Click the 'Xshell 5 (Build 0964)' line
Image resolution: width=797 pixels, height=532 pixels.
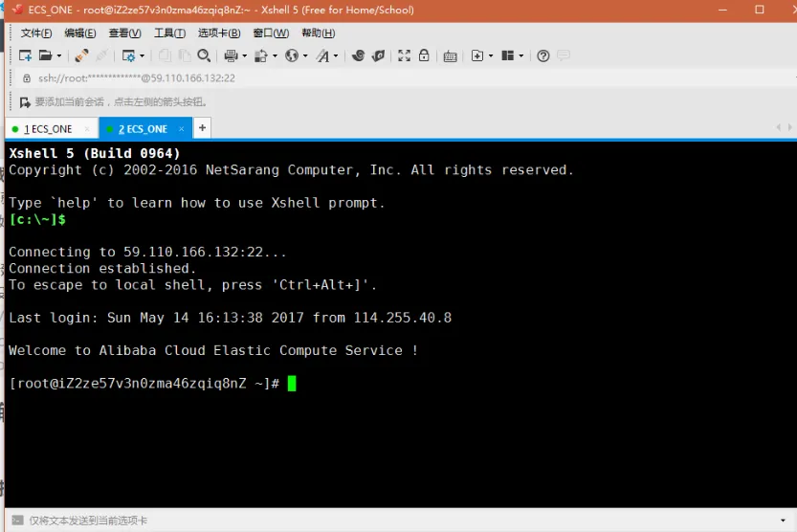point(95,153)
